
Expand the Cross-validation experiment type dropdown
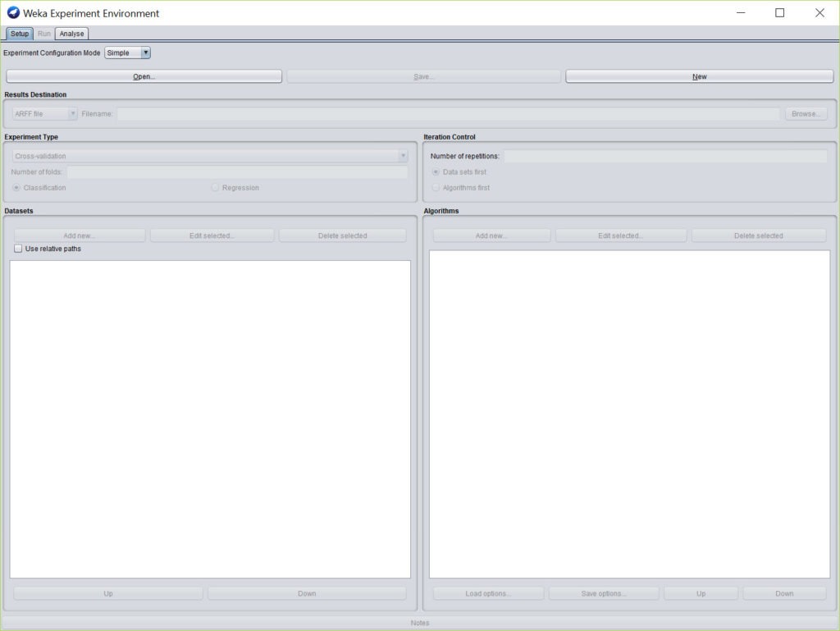[x=210, y=156]
